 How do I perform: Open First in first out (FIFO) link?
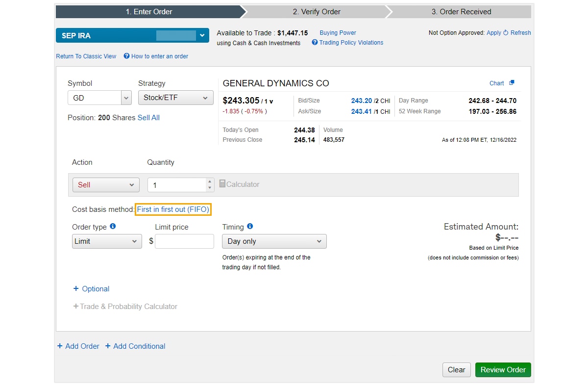pyautogui.click(x=173, y=209)
